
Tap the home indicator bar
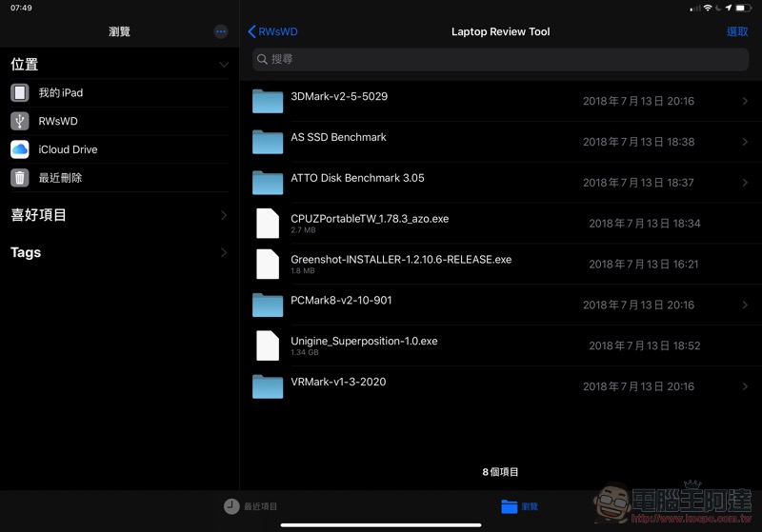[381, 524]
